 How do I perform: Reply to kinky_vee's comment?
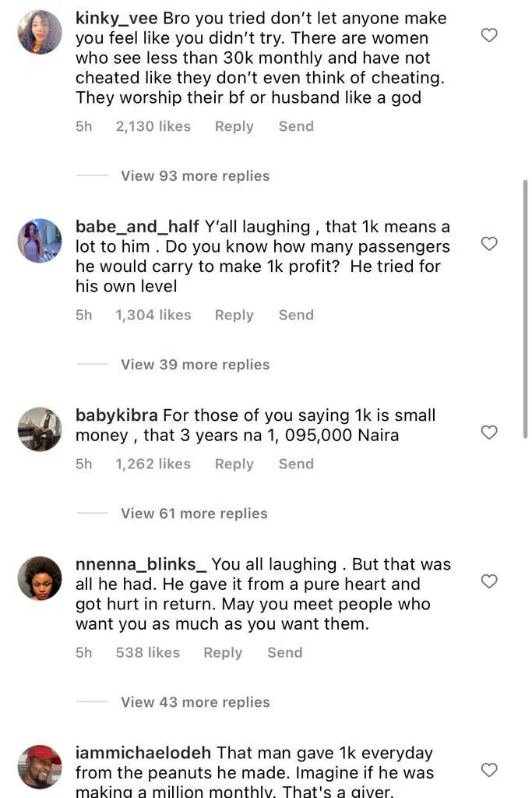(234, 126)
